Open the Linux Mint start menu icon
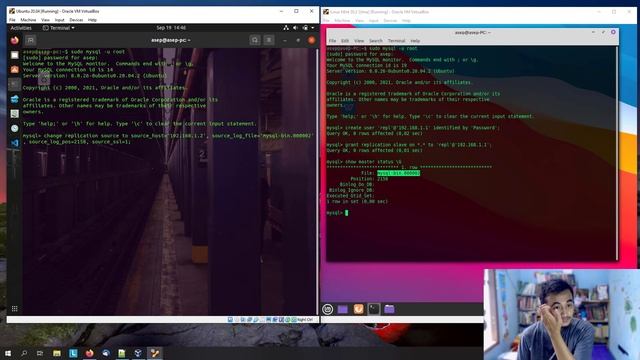Screen dimensions: 640x360 (328, 309)
